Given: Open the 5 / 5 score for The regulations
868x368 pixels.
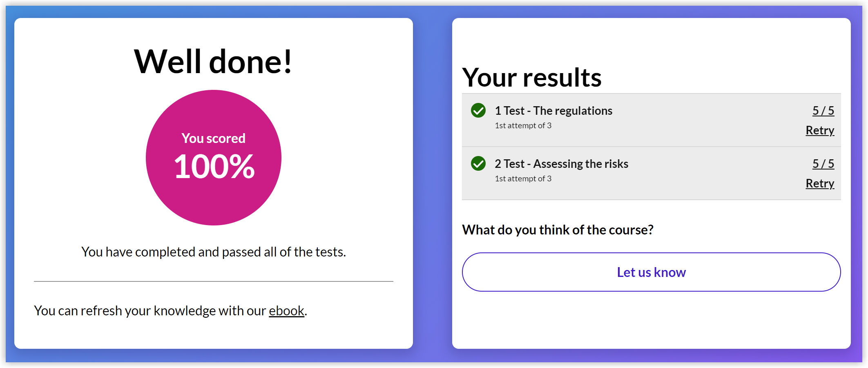Looking at the screenshot, I should pyautogui.click(x=823, y=111).
